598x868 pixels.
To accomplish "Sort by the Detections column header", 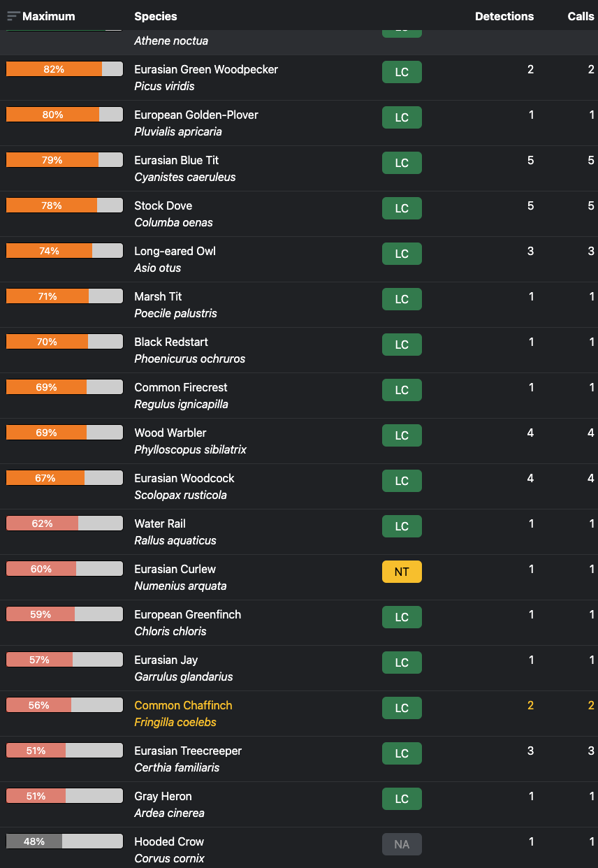I will click(504, 16).
